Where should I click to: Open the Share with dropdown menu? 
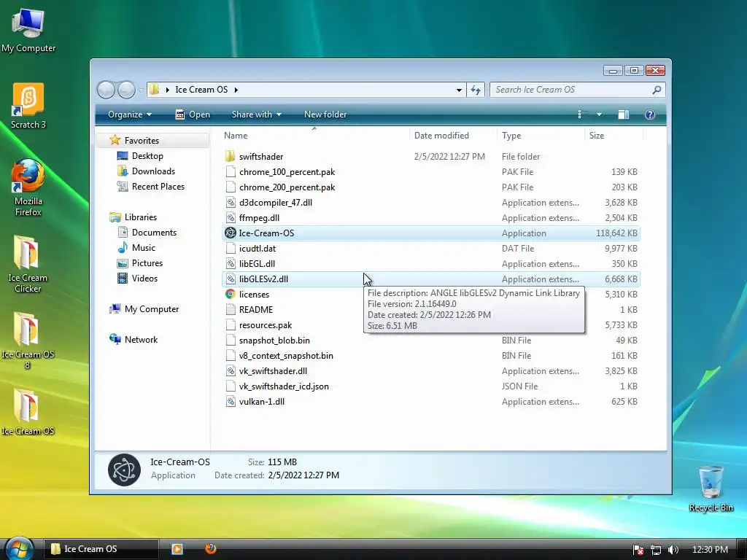(x=256, y=114)
